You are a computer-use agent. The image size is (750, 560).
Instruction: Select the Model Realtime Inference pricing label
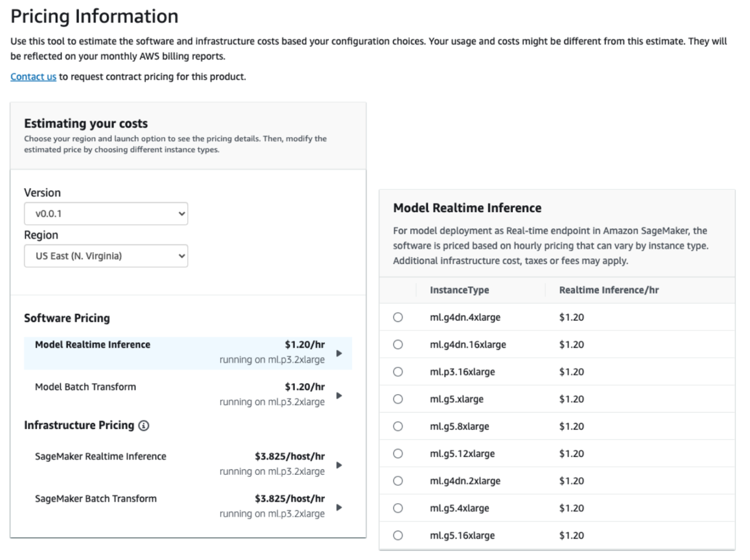pos(93,344)
